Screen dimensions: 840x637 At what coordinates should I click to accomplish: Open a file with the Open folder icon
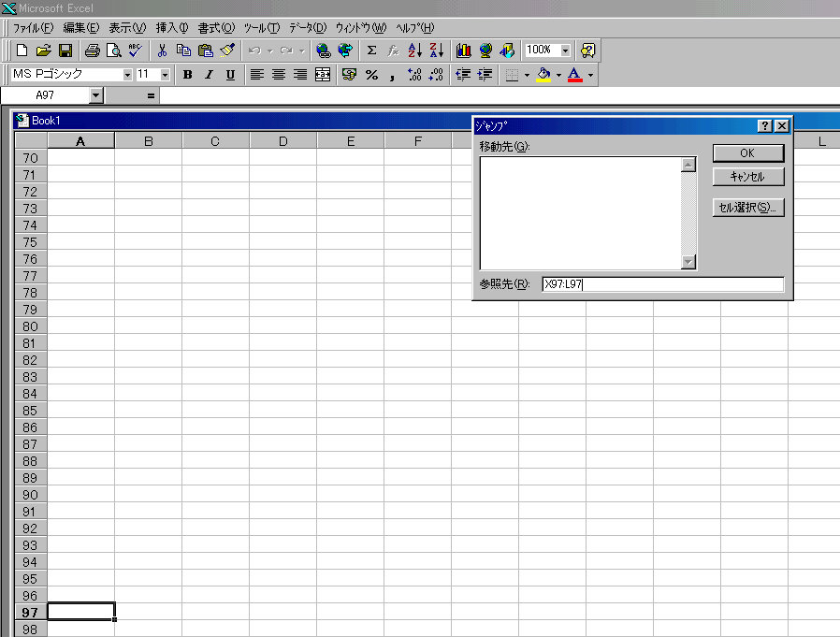coord(43,51)
